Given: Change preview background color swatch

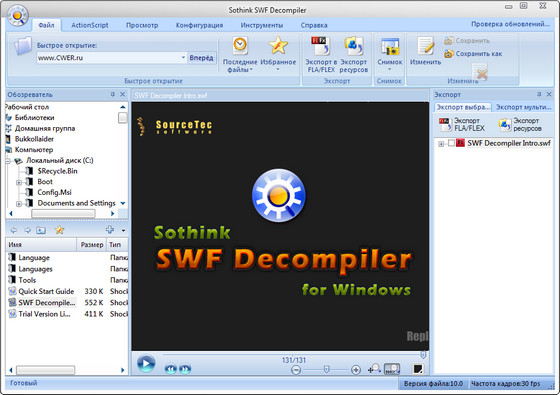Looking at the screenshot, I should tap(418, 369).
